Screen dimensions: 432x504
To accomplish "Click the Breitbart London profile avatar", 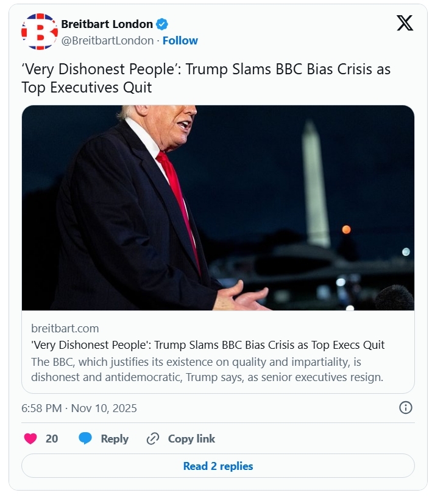I will point(39,32).
